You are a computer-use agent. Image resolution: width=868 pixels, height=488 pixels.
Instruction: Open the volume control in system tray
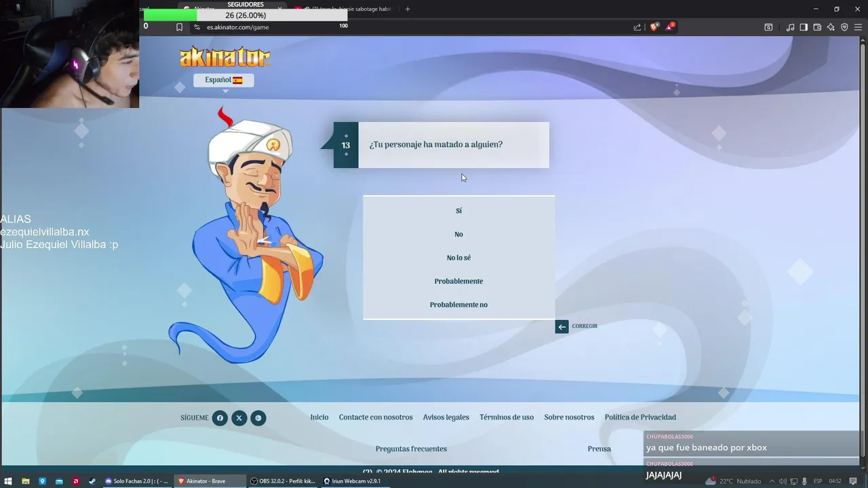pos(783,481)
